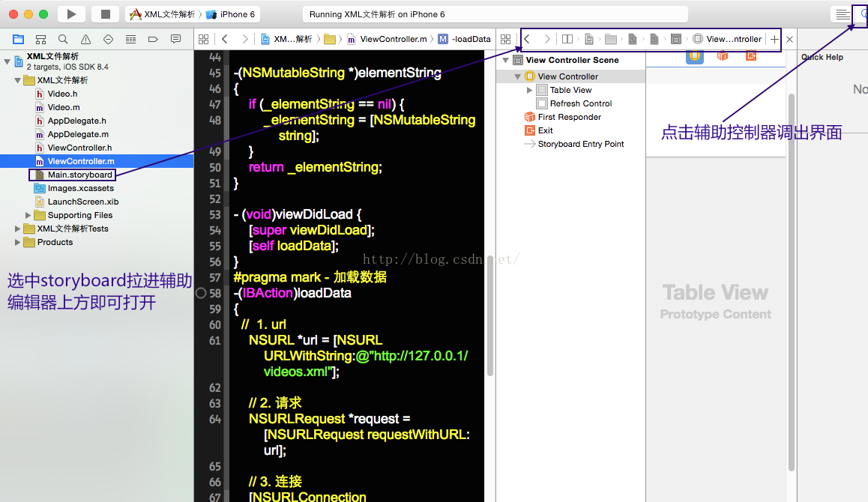Screen dimensions: 868x502
Task: Click the code editor vertical scrollbar
Action: click(490, 318)
